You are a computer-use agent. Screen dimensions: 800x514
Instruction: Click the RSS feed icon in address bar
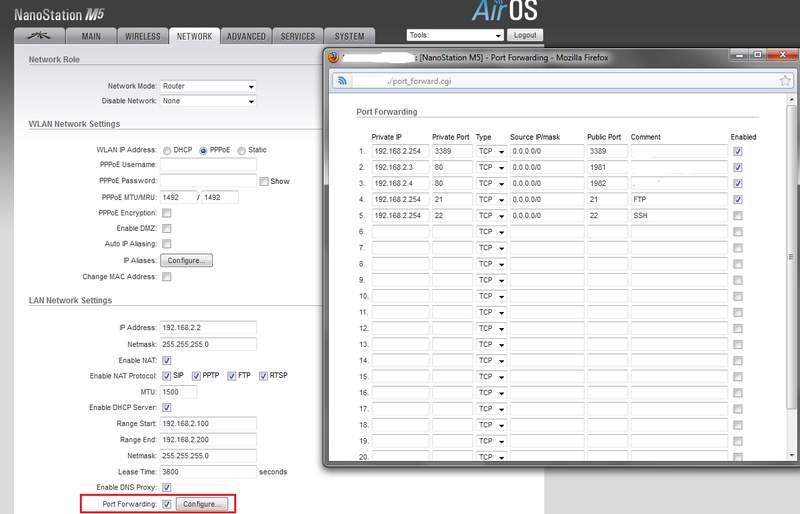(x=342, y=81)
